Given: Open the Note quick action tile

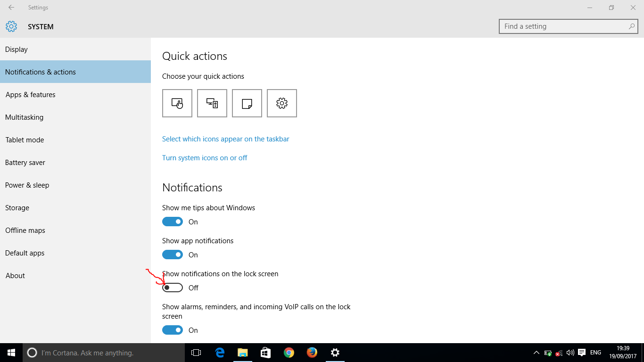Looking at the screenshot, I should coord(247,103).
